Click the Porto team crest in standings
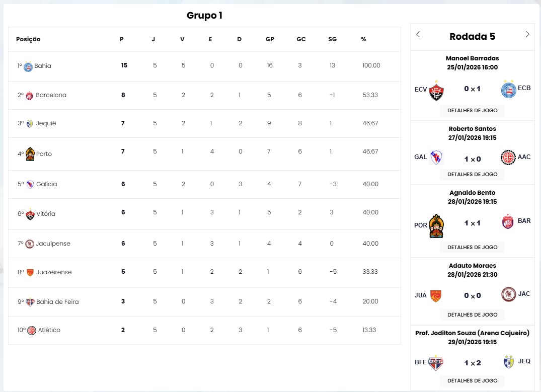The image size is (541, 392). pos(30,154)
